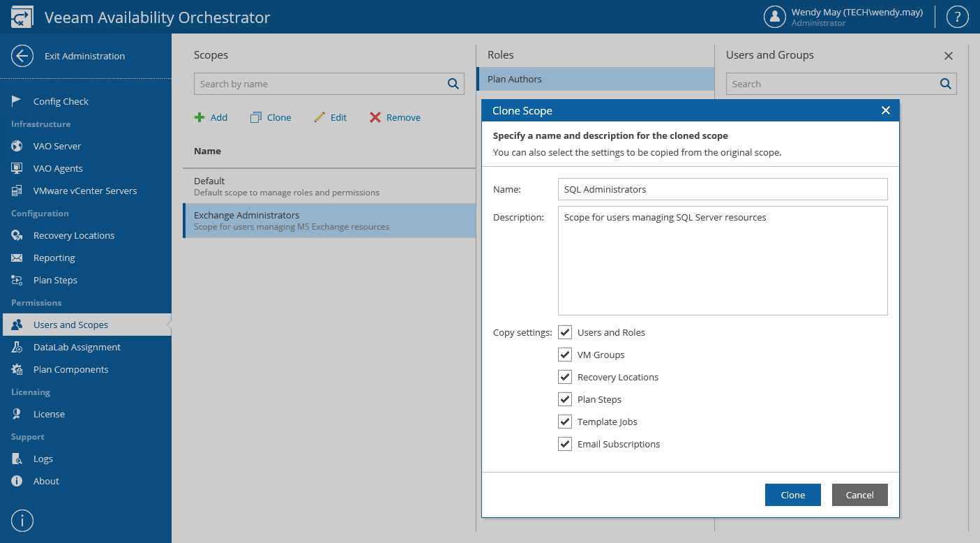Click the Plan Steps icon
Screen dimensions: 980x543
tap(17, 280)
